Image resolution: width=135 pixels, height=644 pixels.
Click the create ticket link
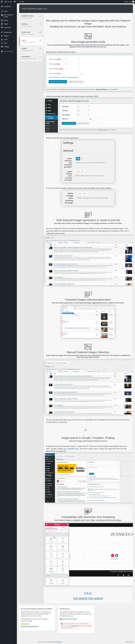click(x=74, y=626)
